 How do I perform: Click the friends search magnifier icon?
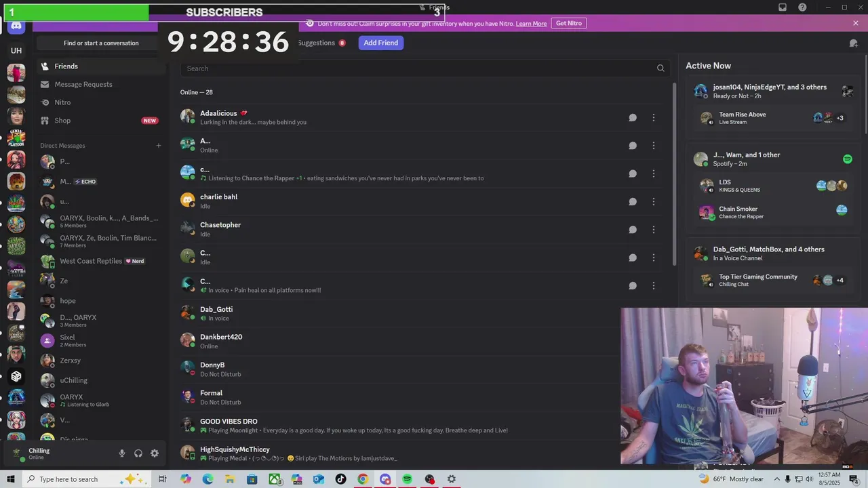[x=660, y=68]
